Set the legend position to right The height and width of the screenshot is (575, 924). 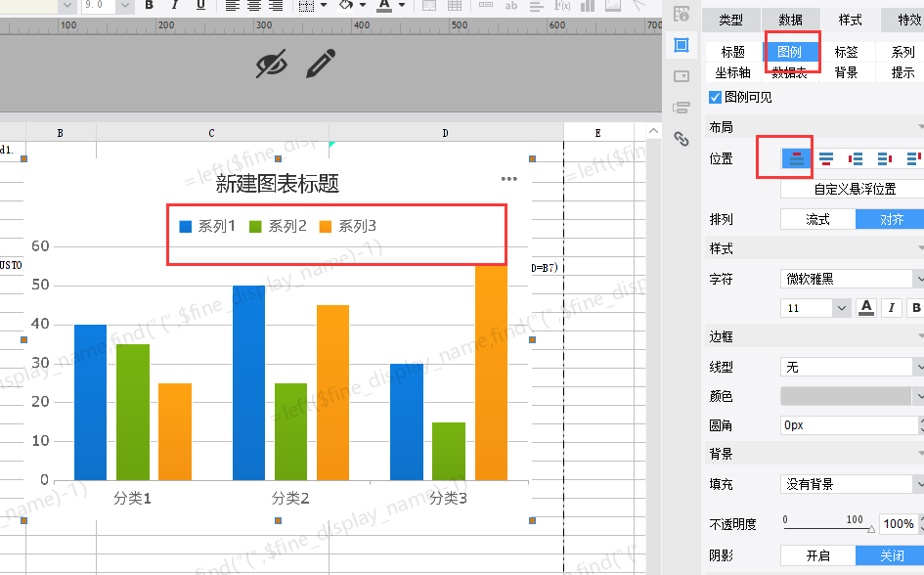pyautogui.click(x=885, y=157)
